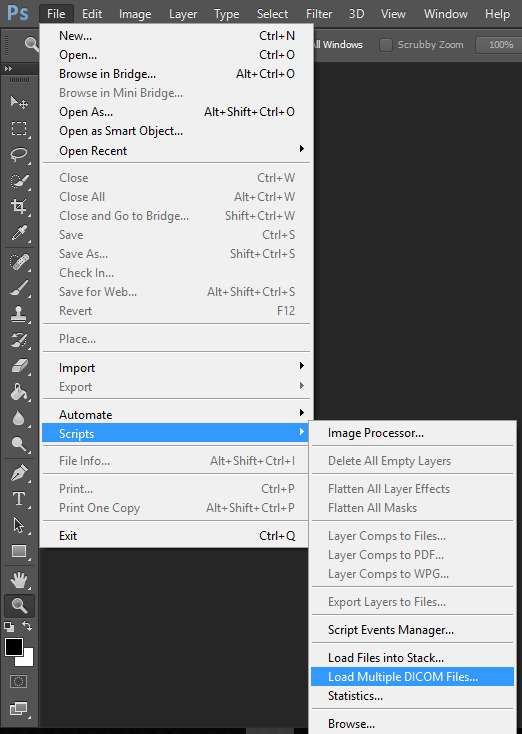522x734 pixels.
Task: Swap foreground and background colors
Action: click(x=27, y=626)
